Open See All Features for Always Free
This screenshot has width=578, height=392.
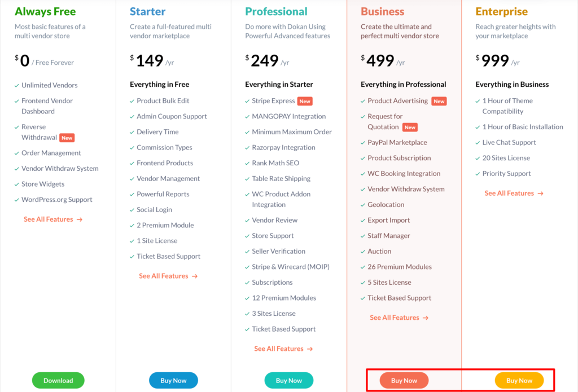pyautogui.click(x=53, y=219)
